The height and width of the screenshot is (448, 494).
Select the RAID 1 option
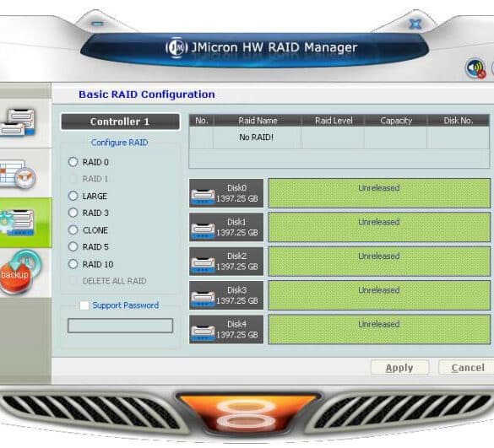click(73, 179)
